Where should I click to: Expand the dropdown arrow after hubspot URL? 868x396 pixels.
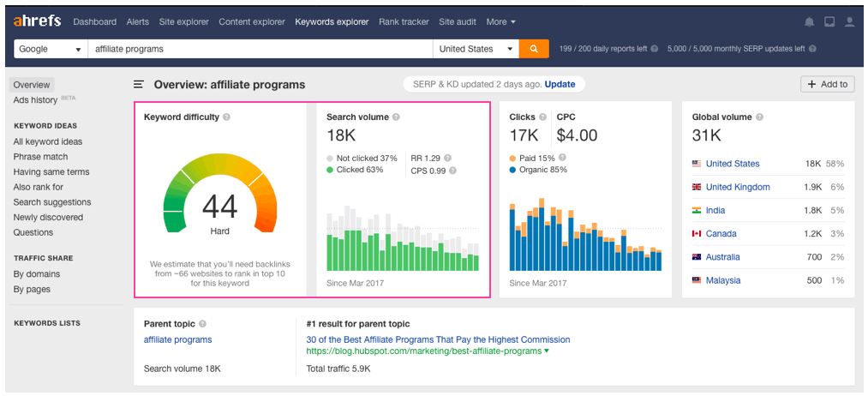pos(547,351)
